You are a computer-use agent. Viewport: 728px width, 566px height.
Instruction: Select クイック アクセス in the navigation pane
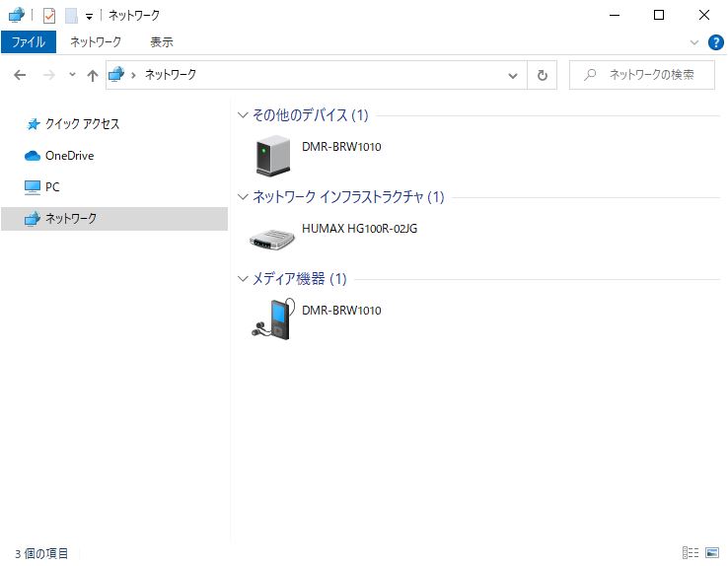tap(82, 124)
